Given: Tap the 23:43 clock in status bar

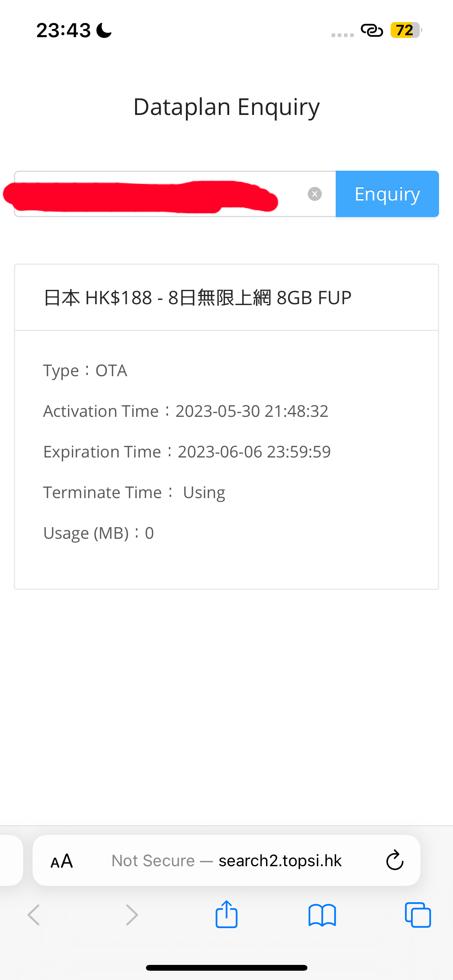Looking at the screenshot, I should (x=63, y=30).
